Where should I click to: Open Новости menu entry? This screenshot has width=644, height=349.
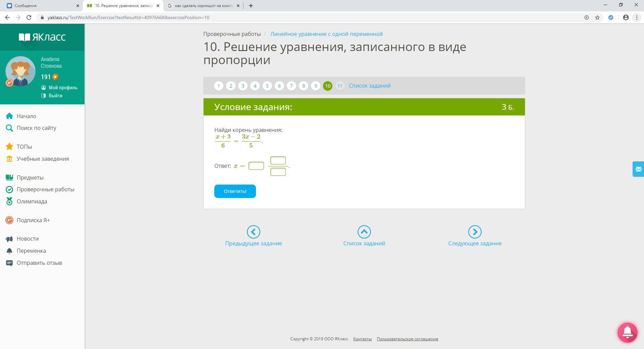pos(28,239)
